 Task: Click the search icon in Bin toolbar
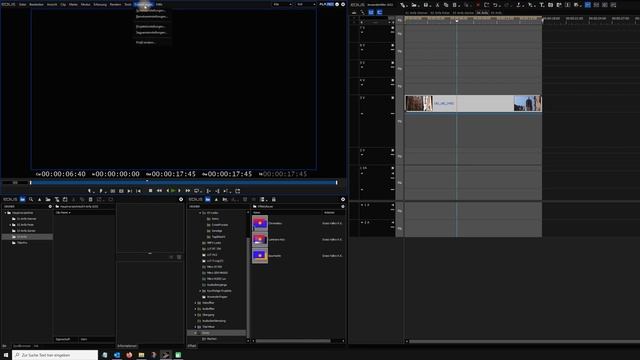point(31,200)
